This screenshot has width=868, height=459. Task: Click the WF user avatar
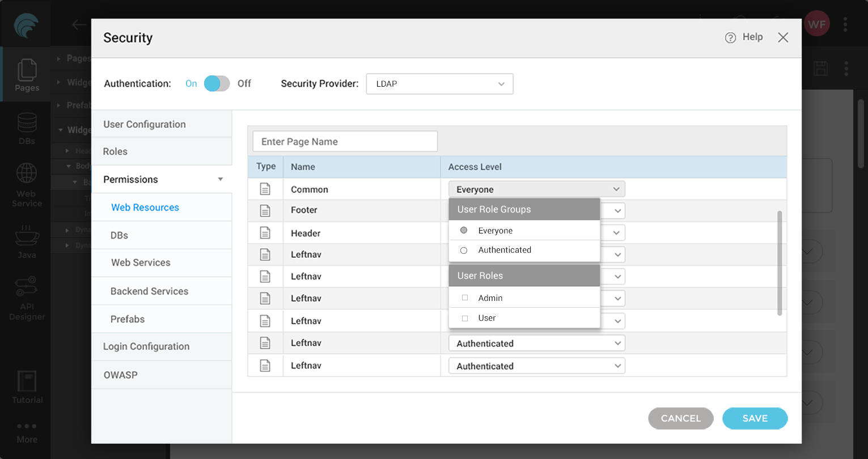coord(816,24)
